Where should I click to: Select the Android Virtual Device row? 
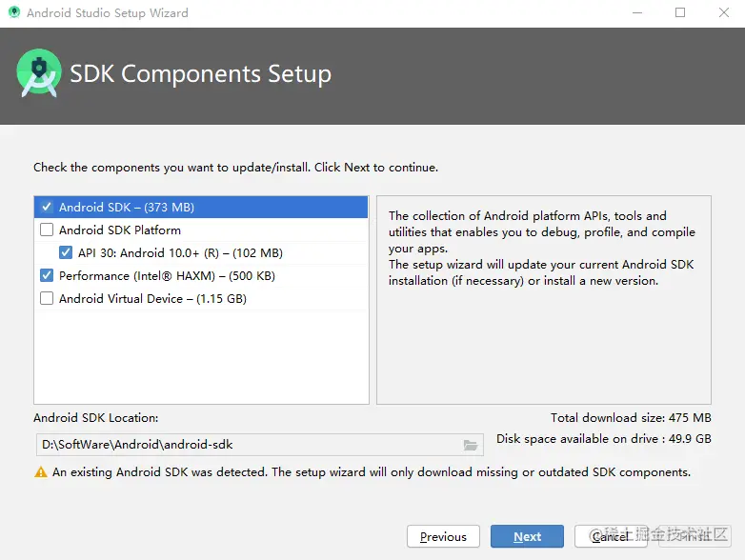201,298
